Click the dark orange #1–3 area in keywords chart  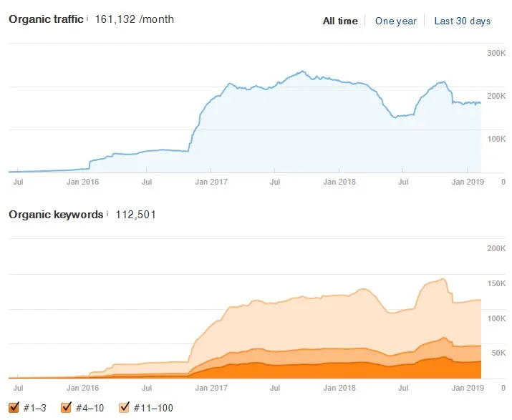pos(327,371)
